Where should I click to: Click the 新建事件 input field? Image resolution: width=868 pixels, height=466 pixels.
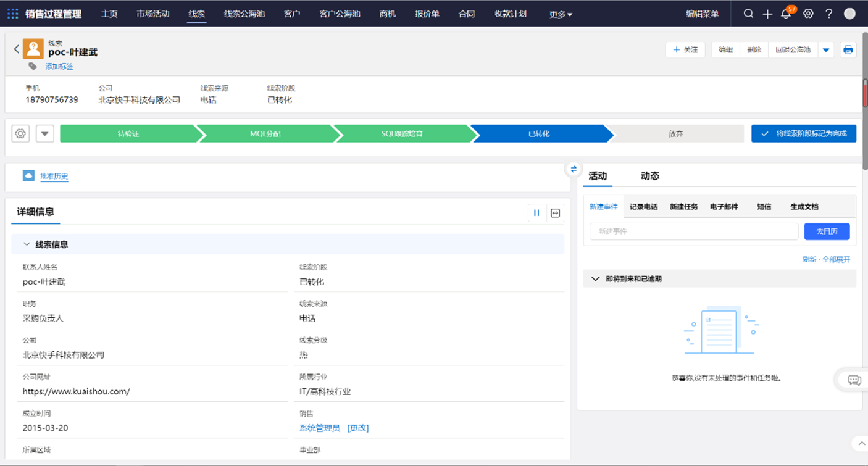pos(693,231)
